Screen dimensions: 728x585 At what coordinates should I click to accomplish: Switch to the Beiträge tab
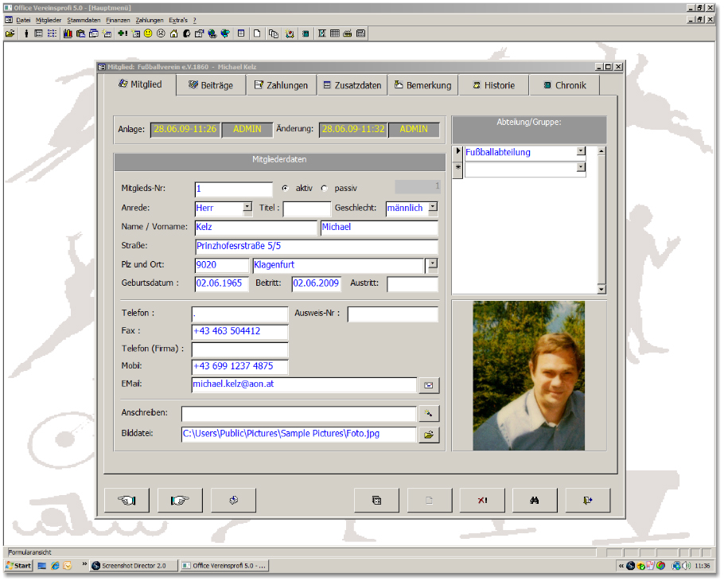[x=211, y=85]
